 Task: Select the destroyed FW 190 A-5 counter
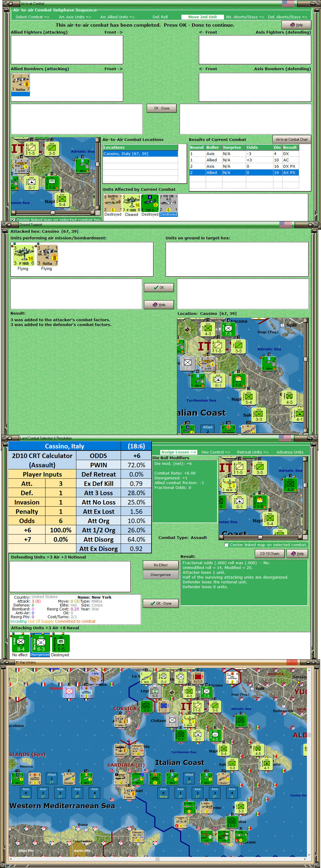(x=168, y=203)
